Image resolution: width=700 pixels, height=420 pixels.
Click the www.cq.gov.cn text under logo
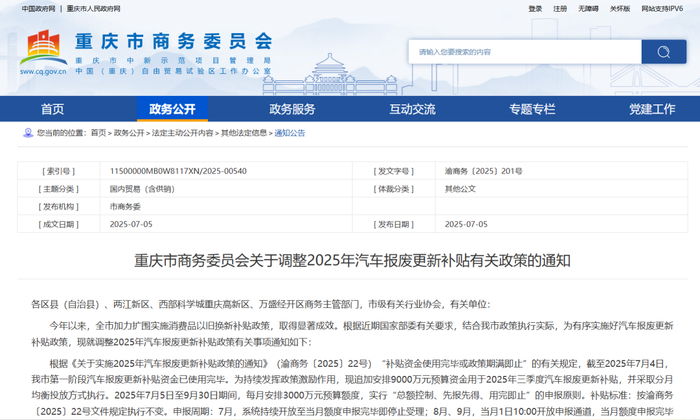[x=43, y=71]
